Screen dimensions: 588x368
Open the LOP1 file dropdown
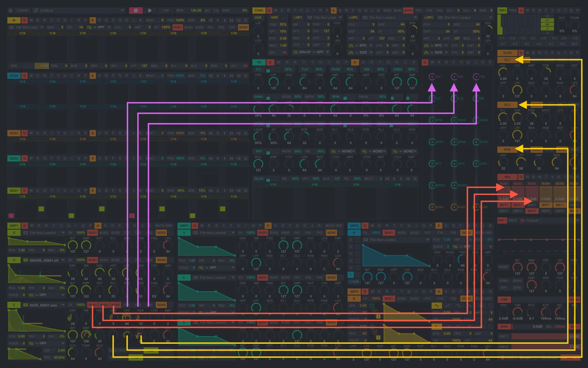tap(325, 17)
